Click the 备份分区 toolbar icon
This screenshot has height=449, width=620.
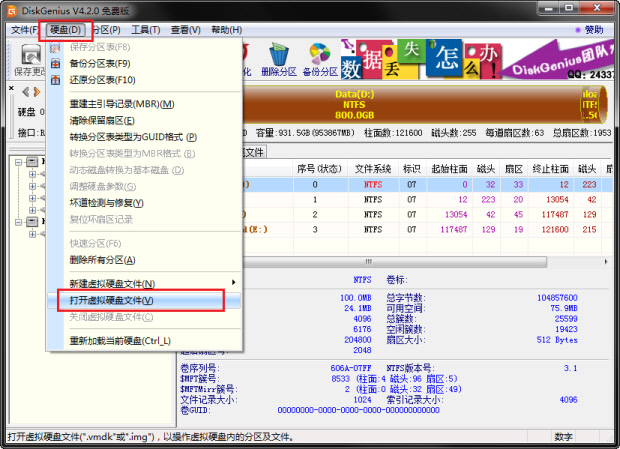[320, 60]
